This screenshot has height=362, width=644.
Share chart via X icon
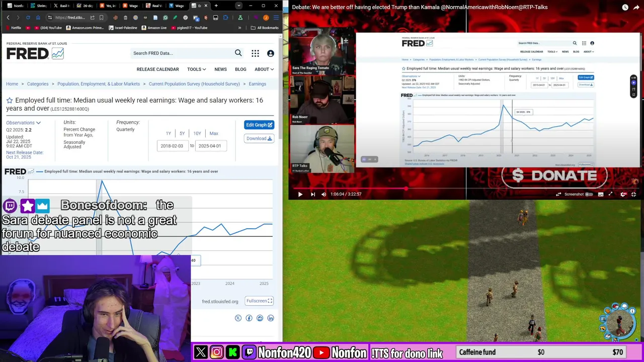coord(238,318)
